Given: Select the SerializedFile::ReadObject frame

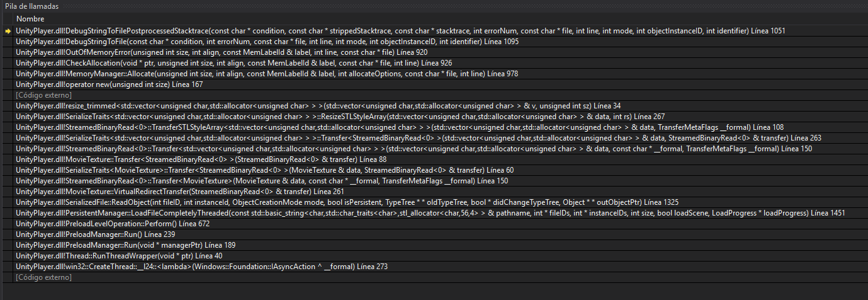Looking at the screenshot, I should click(x=252, y=202).
